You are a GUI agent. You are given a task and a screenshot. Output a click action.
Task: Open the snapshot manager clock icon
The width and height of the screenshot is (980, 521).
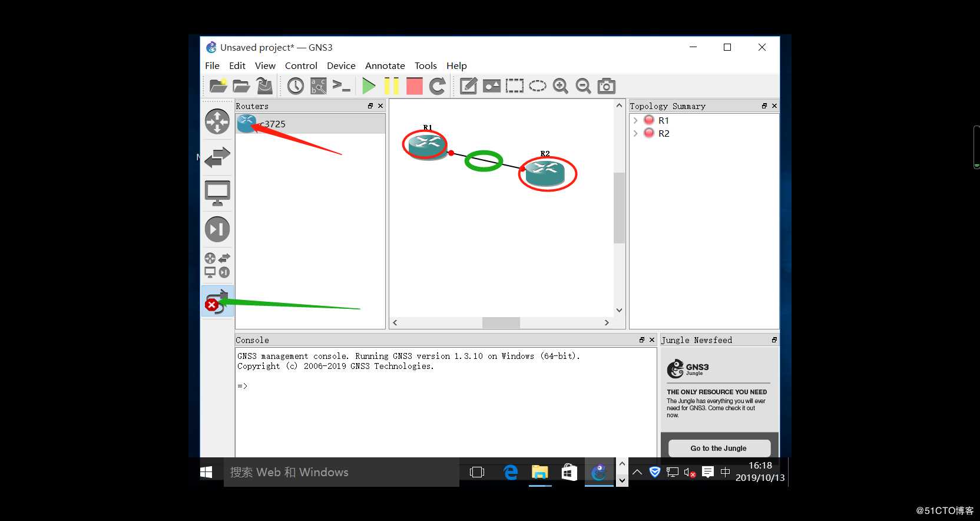[296, 86]
